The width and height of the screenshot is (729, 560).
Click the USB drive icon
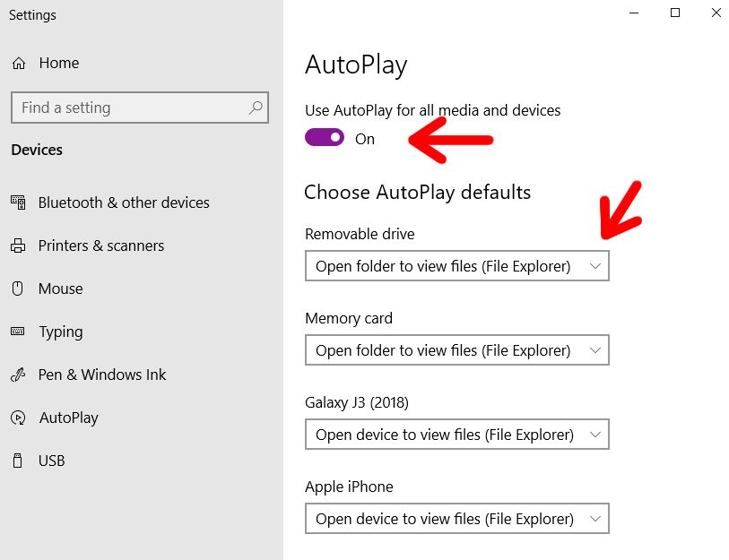click(x=18, y=461)
